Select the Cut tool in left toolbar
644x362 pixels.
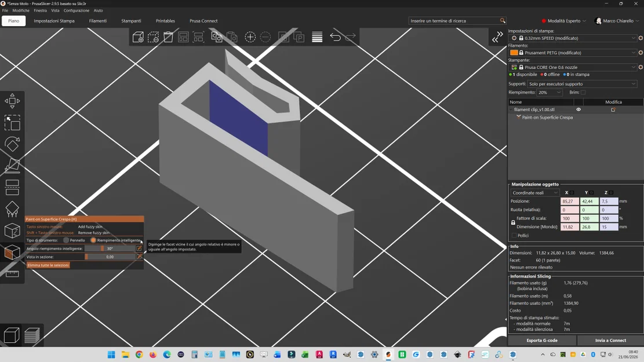[x=12, y=187]
